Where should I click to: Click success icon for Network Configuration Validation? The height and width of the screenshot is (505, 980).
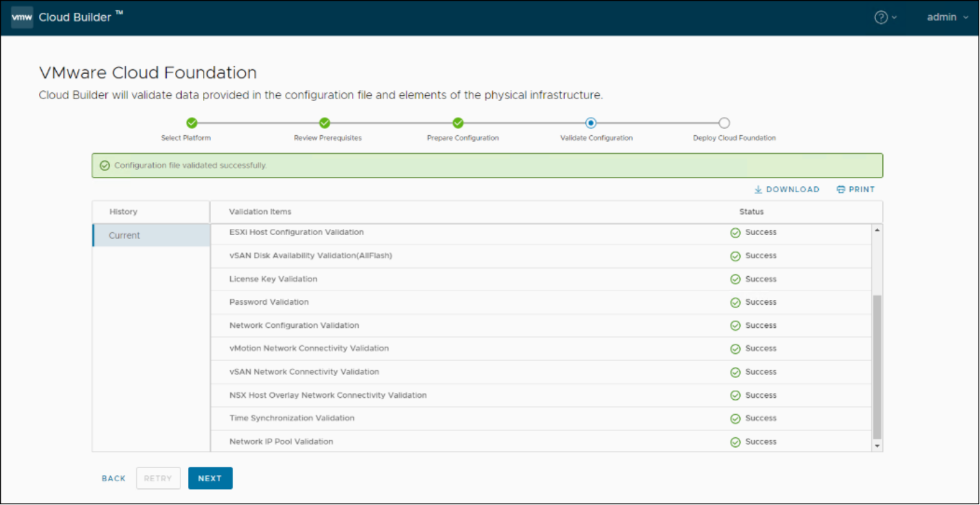click(x=735, y=326)
